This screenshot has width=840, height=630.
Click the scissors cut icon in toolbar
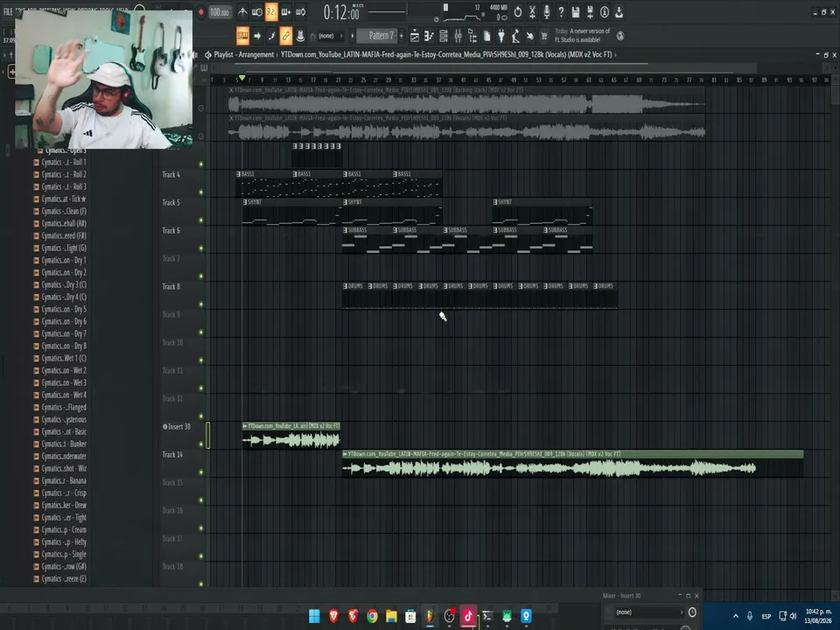coord(533,11)
